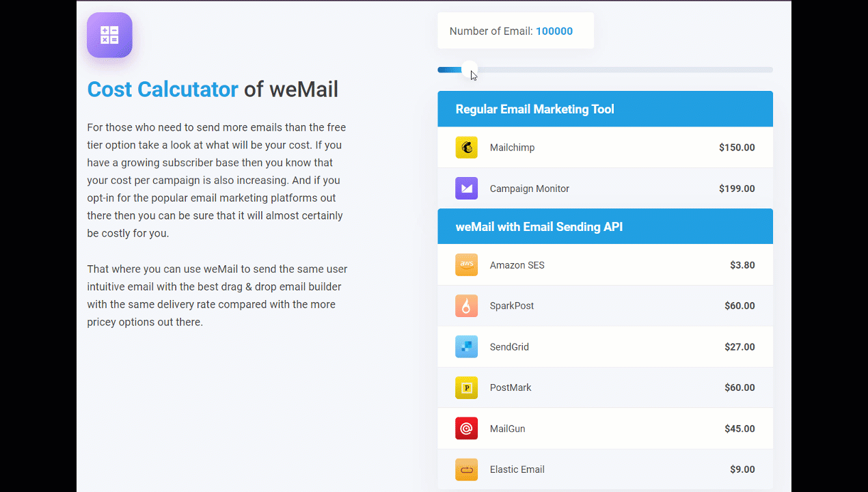This screenshot has height=492, width=868.
Task: Click the MailGun red icon
Action: pos(466,428)
